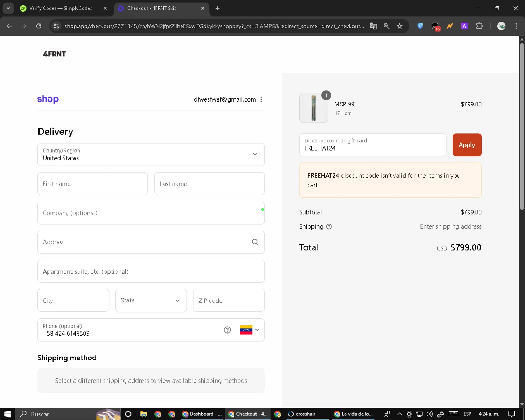Image resolution: width=525 pixels, height=420 pixels.
Task: Focus the Last name field
Action: [209, 184]
